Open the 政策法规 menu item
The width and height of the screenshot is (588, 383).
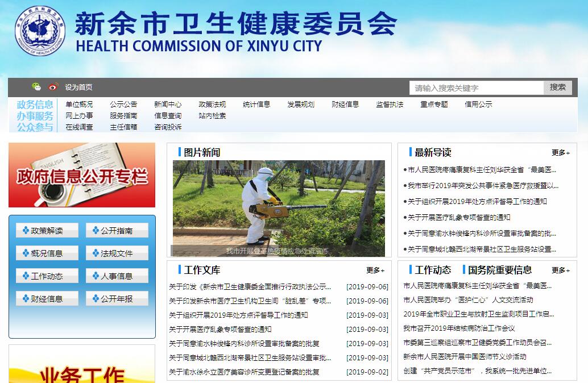(212, 104)
